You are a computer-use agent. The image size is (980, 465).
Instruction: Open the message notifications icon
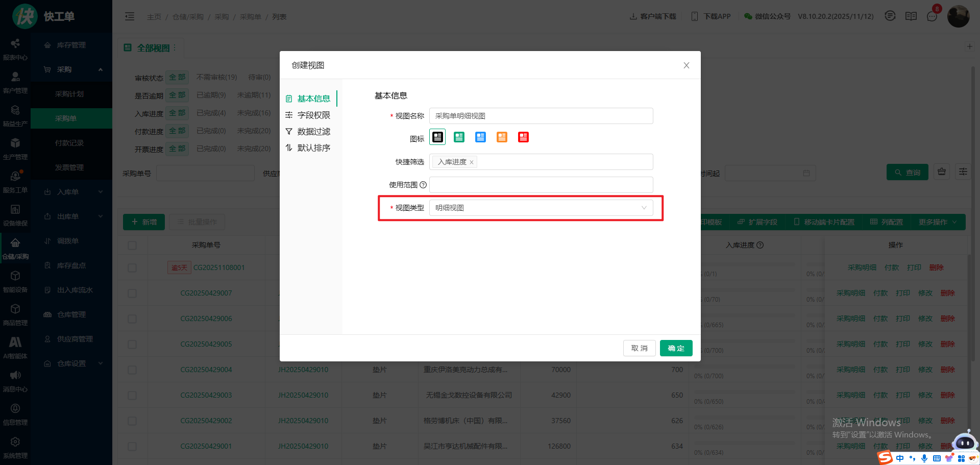tap(932, 16)
